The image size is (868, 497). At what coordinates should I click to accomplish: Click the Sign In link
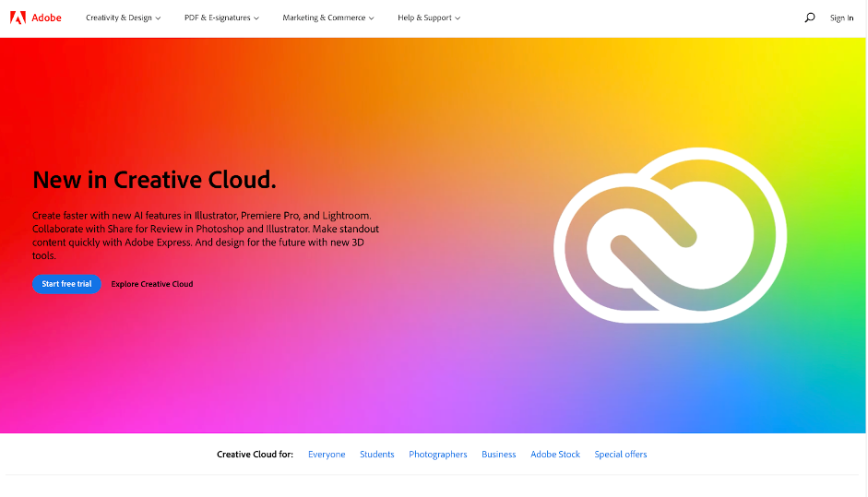tap(841, 18)
